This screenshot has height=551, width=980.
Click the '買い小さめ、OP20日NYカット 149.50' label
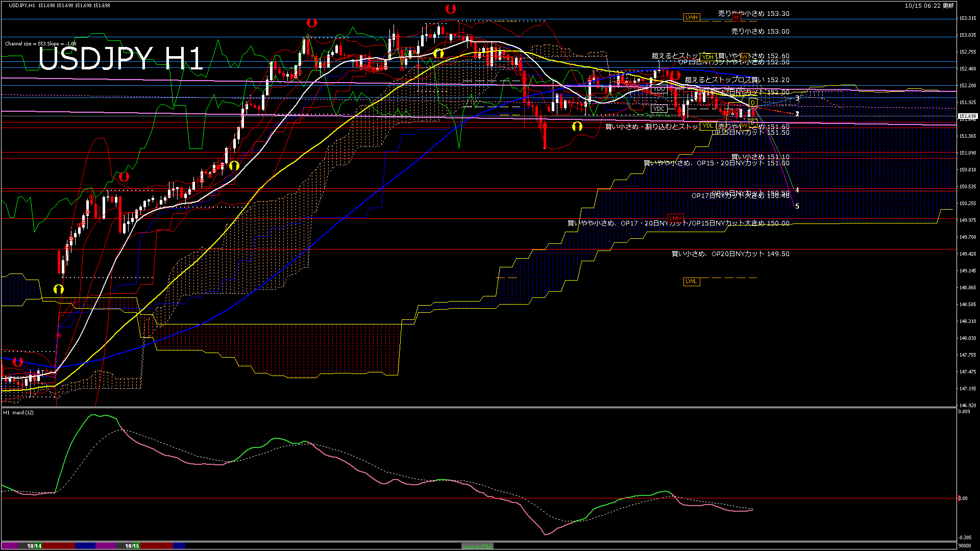(x=730, y=254)
